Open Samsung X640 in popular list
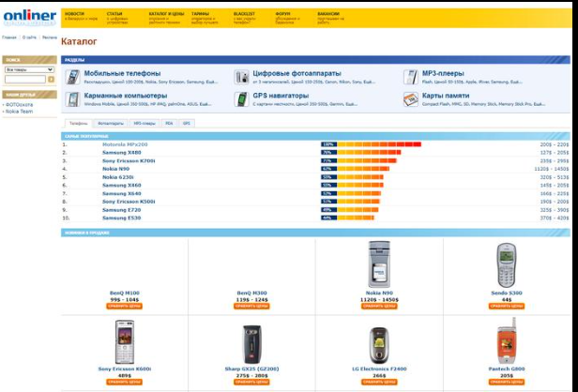The height and width of the screenshot is (392, 578). (122, 193)
